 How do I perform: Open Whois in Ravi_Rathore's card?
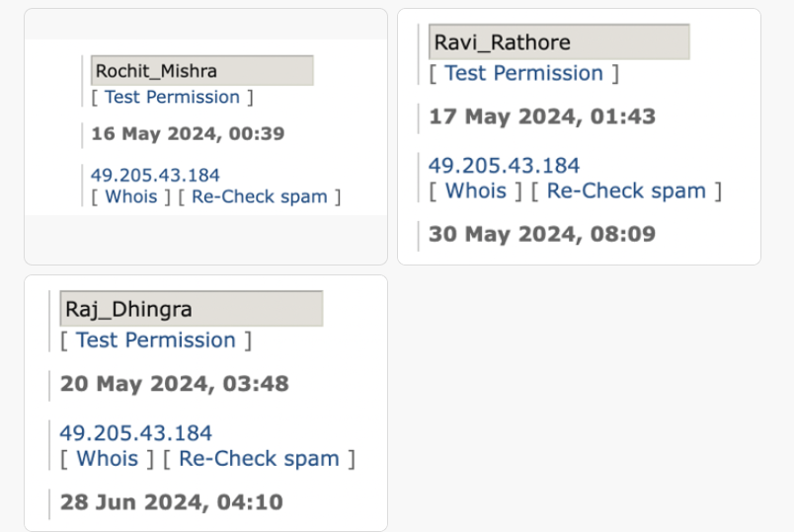pyautogui.click(x=476, y=190)
